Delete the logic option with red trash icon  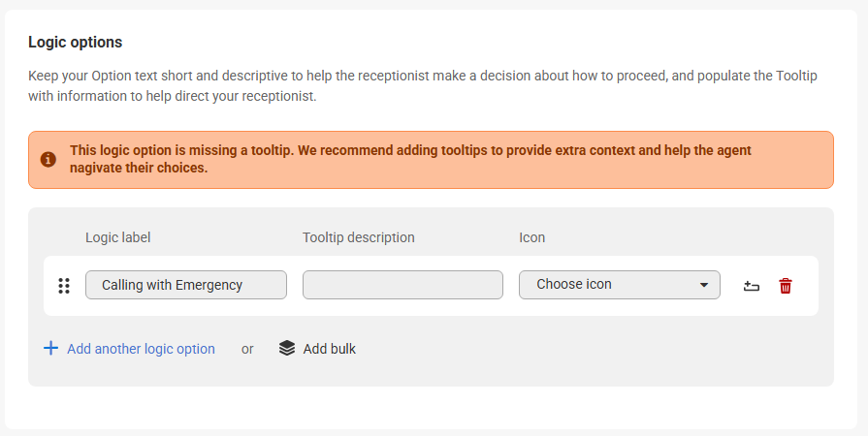point(786,286)
